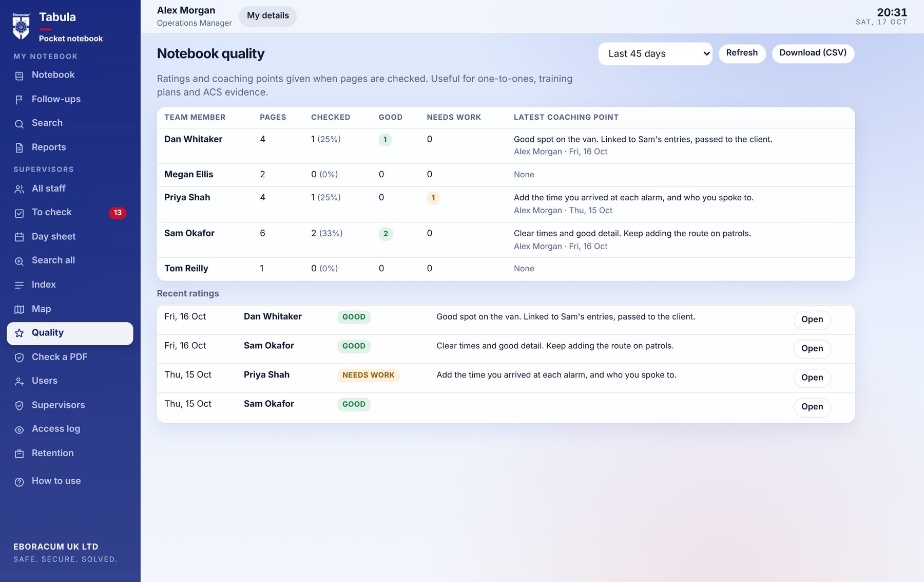
Task: Click the Checked column header
Action: point(331,117)
